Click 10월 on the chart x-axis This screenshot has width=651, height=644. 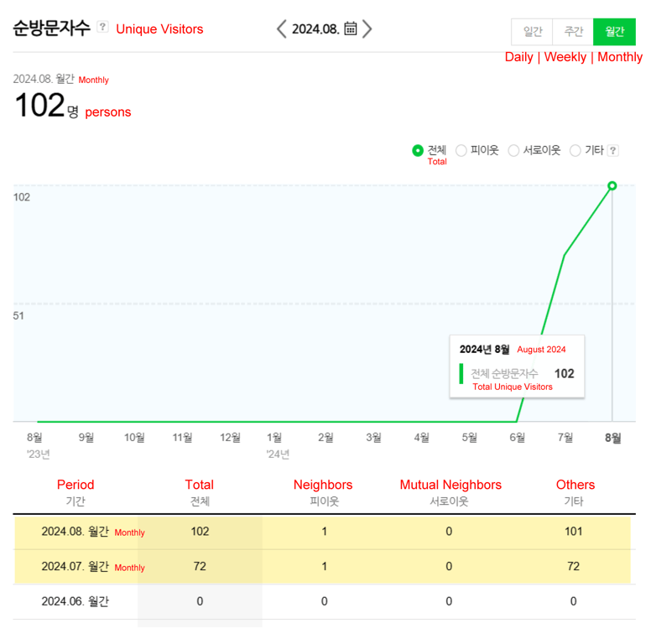(134, 438)
